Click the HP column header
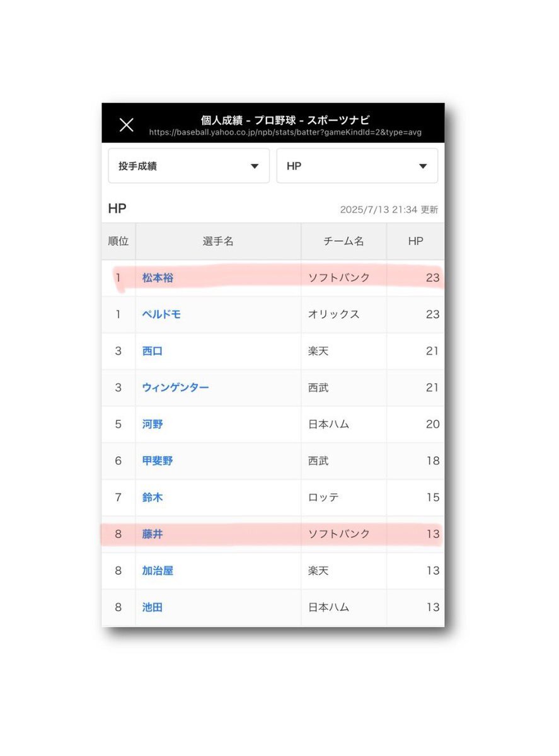The height and width of the screenshot is (756, 559). pyautogui.click(x=415, y=241)
